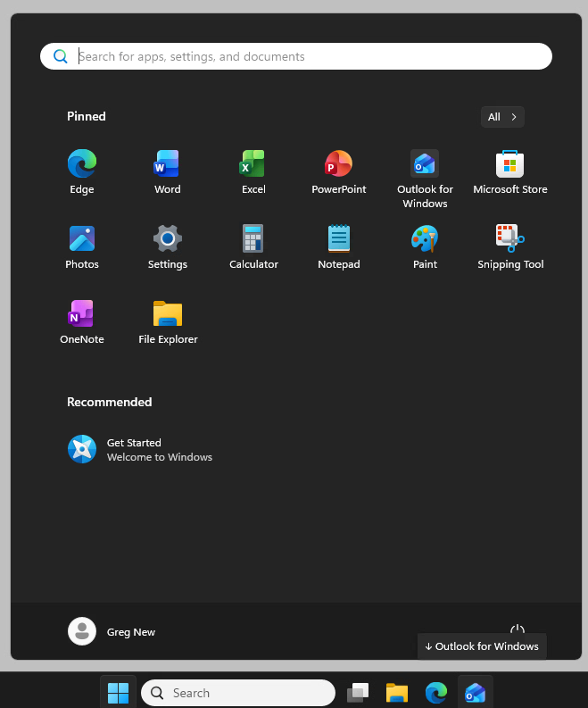Open Outlook from the taskbar
The image size is (588, 708).
tap(476, 693)
